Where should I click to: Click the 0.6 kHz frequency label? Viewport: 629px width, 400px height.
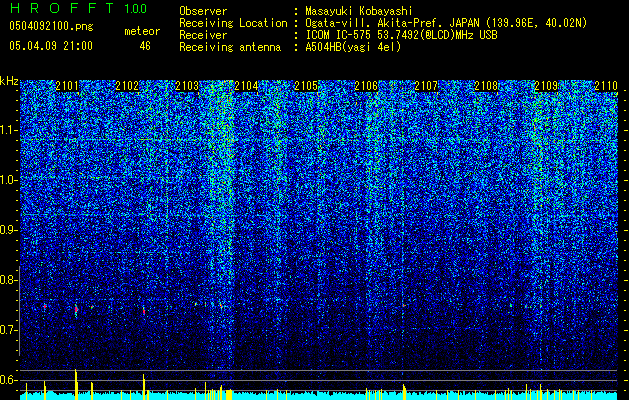pyautogui.click(x=8, y=380)
